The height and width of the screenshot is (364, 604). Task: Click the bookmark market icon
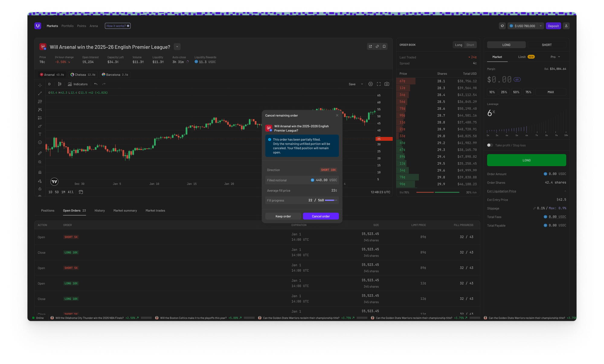click(x=384, y=47)
